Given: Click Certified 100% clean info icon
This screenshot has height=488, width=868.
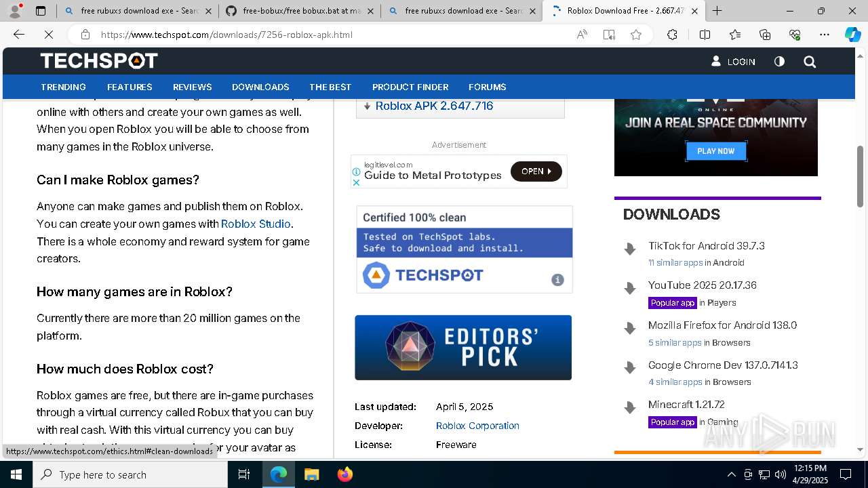Looking at the screenshot, I should pos(557,280).
